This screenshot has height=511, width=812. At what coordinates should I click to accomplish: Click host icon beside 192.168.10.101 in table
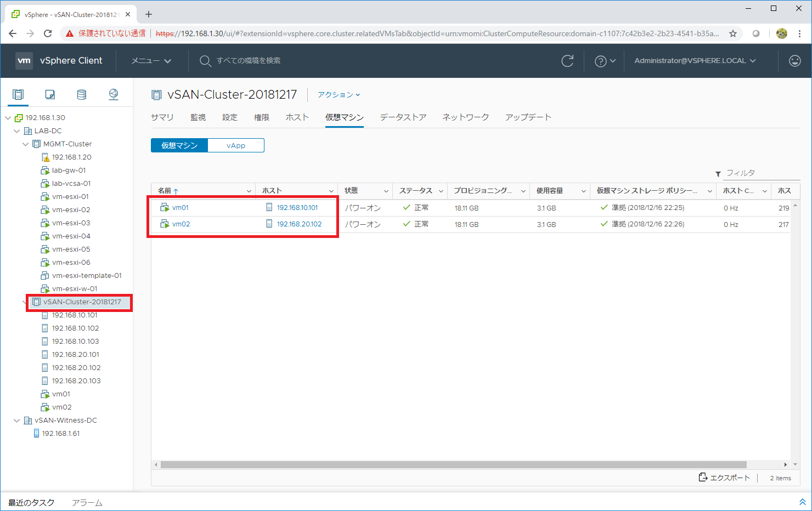pyautogui.click(x=269, y=207)
